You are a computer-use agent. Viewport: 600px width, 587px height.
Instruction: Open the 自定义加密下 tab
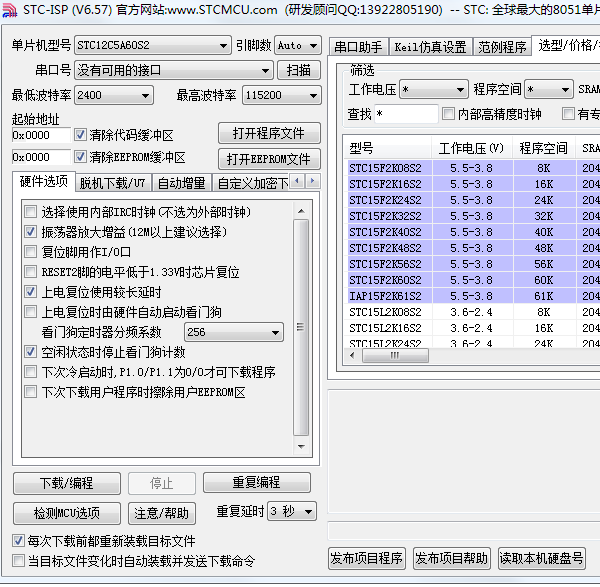coord(253,183)
